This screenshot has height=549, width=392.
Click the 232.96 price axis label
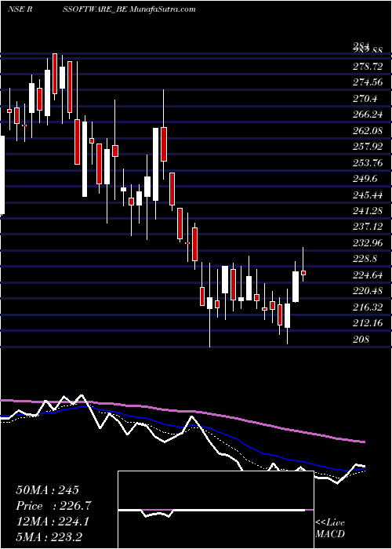click(368, 243)
